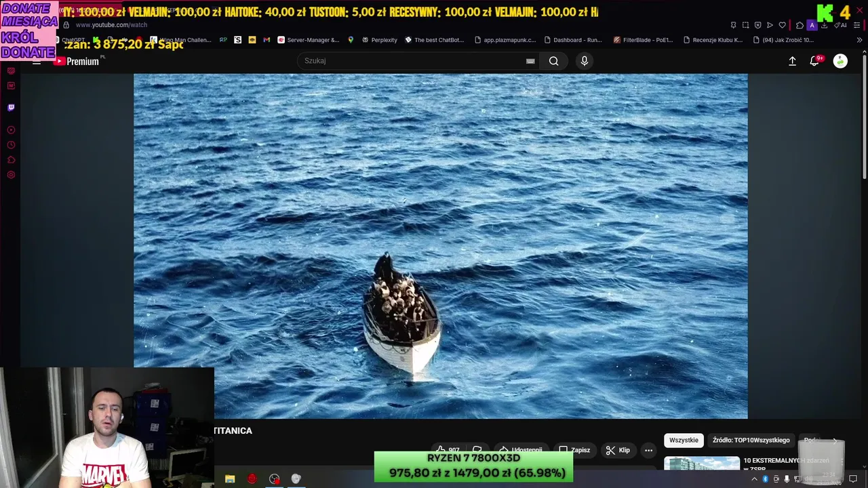Open the (94) Jak Zrobić 10 bookmark
868x488 pixels.
783,40
